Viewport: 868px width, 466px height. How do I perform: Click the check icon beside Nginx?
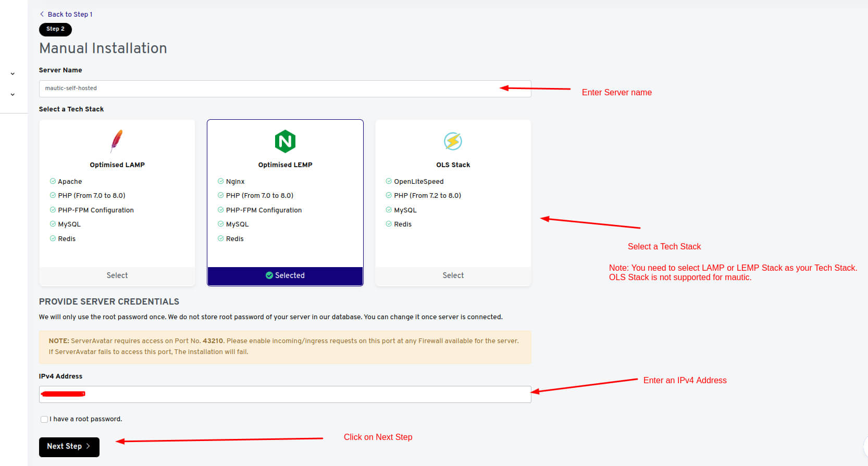click(x=221, y=181)
